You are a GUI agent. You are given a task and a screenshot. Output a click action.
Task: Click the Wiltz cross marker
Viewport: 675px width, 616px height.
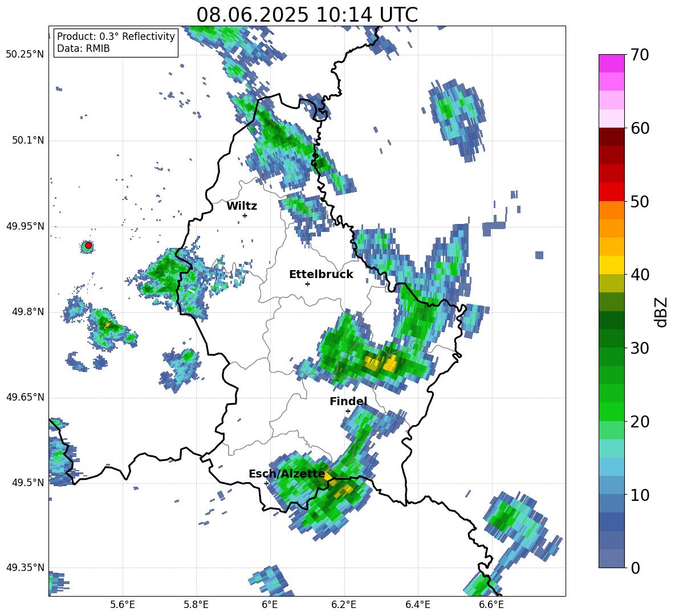245,215
